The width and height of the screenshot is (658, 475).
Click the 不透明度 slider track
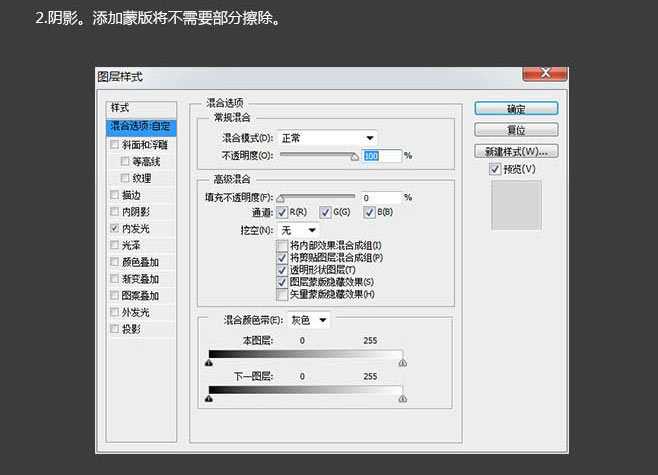point(317,155)
